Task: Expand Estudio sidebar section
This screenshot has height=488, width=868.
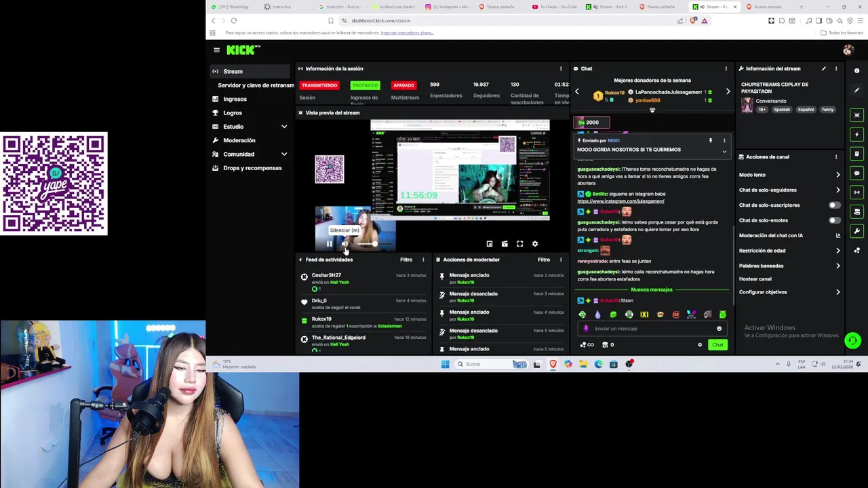Action: pos(284,127)
